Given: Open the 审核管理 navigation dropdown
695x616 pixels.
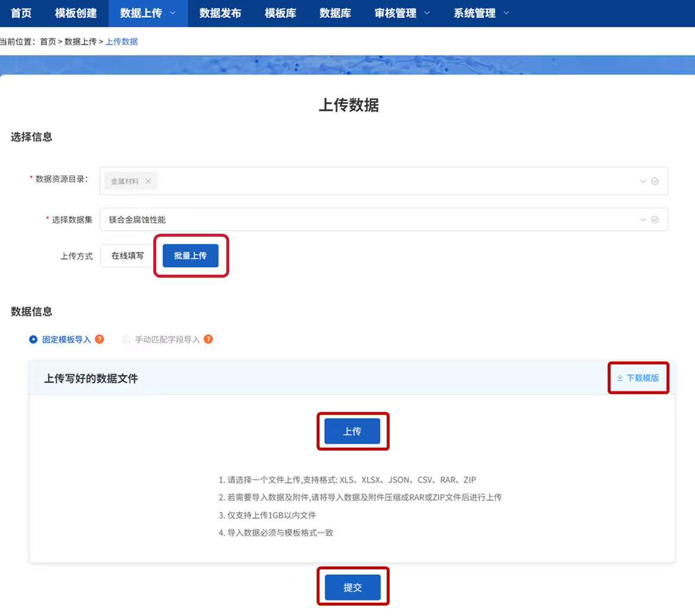Looking at the screenshot, I should pyautogui.click(x=402, y=13).
